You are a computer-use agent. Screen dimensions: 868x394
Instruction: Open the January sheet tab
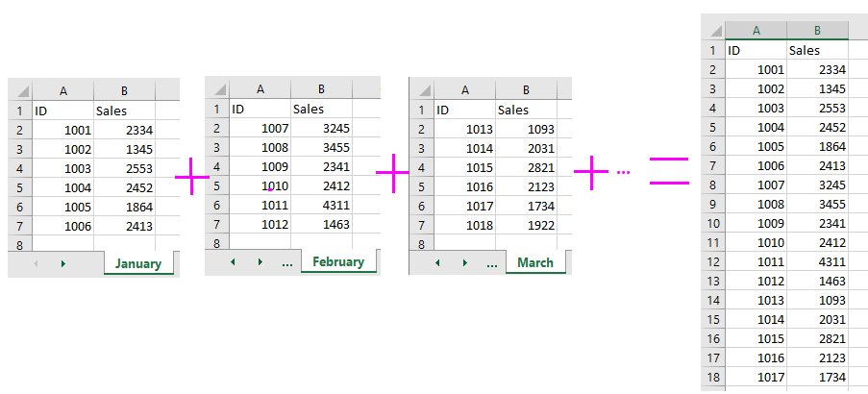138,263
